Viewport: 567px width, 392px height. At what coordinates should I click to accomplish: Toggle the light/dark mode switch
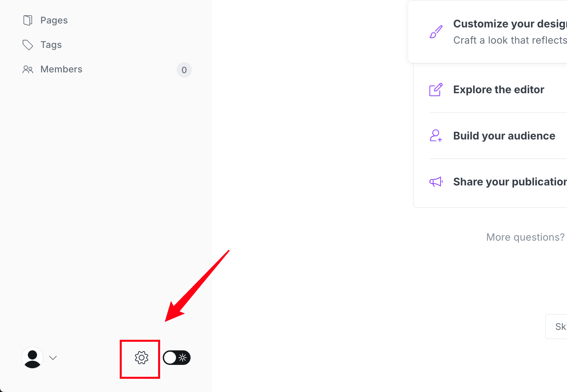click(177, 358)
